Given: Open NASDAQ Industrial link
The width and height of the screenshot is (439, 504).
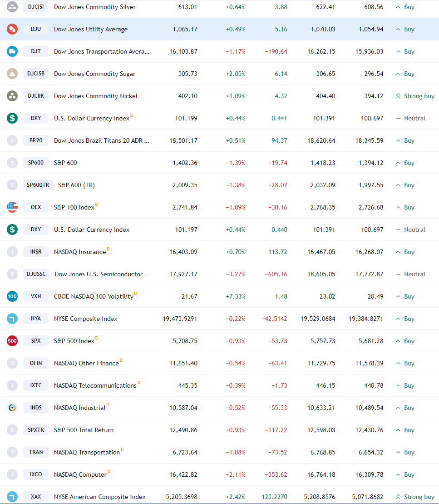Looking at the screenshot, I should pos(79,408).
